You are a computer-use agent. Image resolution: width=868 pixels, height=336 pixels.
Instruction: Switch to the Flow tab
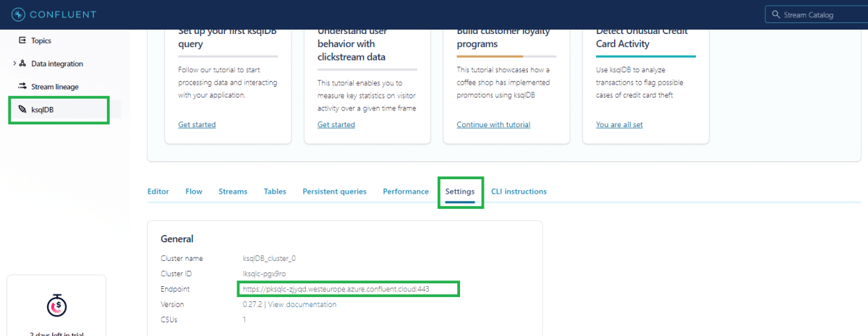coord(194,191)
